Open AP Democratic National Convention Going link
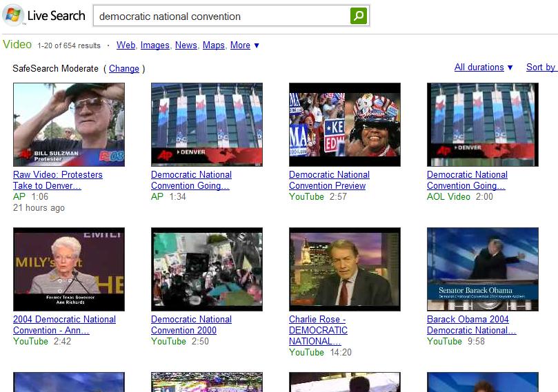Image resolution: width=558 pixels, height=392 pixels. click(x=191, y=180)
